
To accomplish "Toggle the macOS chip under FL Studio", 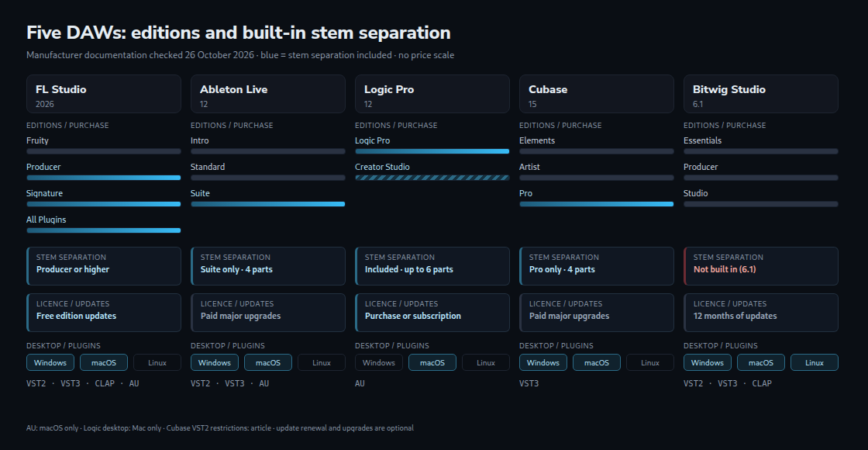I will point(104,362).
